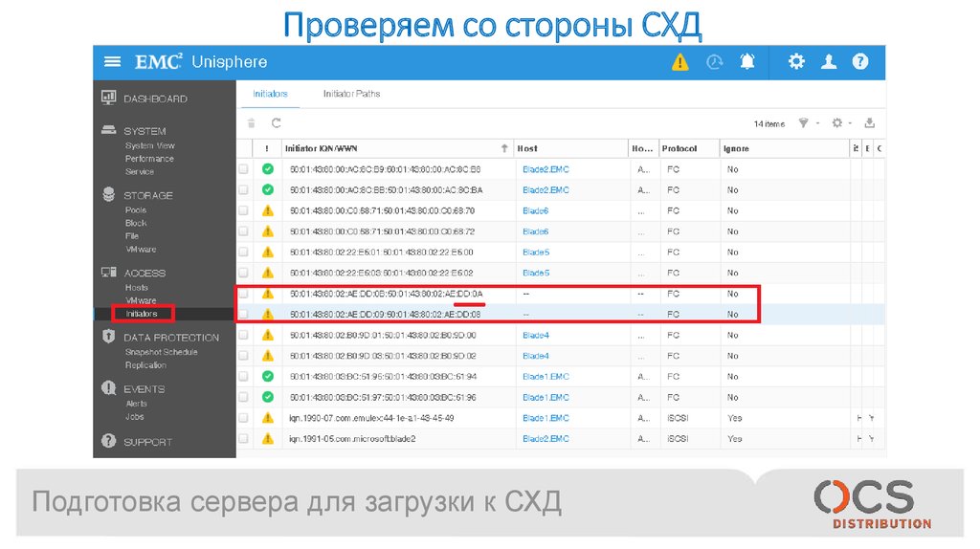Open Blade4 host link for B0:9D:00 row

[x=536, y=335]
